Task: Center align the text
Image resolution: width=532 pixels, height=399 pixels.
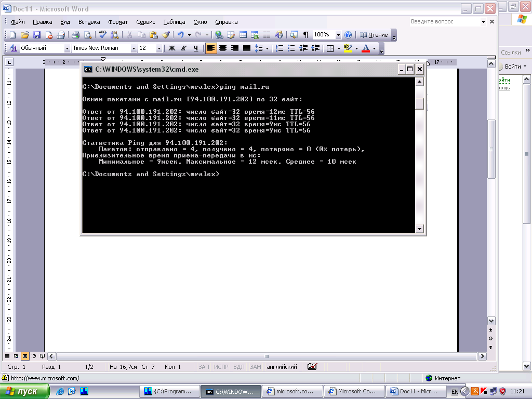Action: [222, 48]
